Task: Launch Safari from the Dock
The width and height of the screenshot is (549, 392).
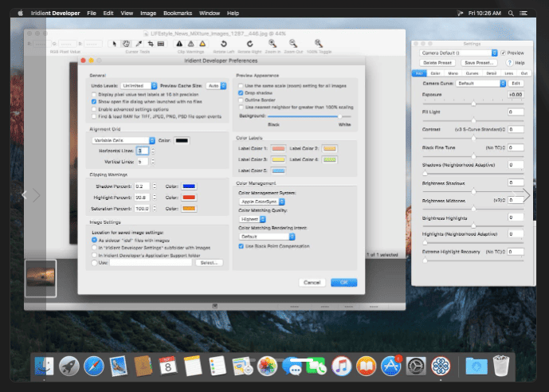Action: [x=94, y=366]
